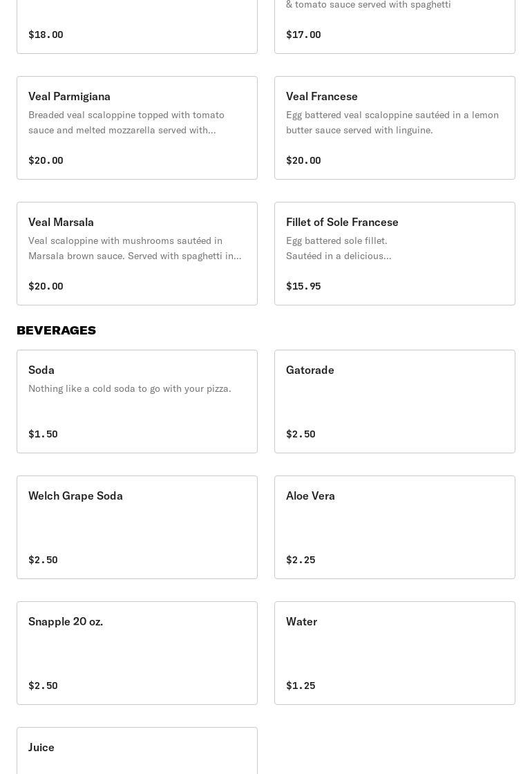The image size is (532, 774).
Task: Click the $1.25 Water price
Action: click(x=301, y=686)
